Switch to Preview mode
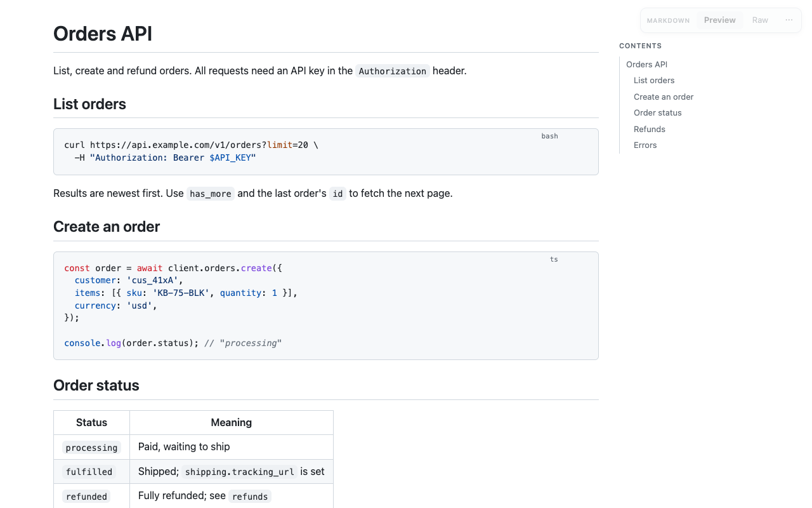This screenshot has width=812, height=508. pyautogui.click(x=719, y=20)
